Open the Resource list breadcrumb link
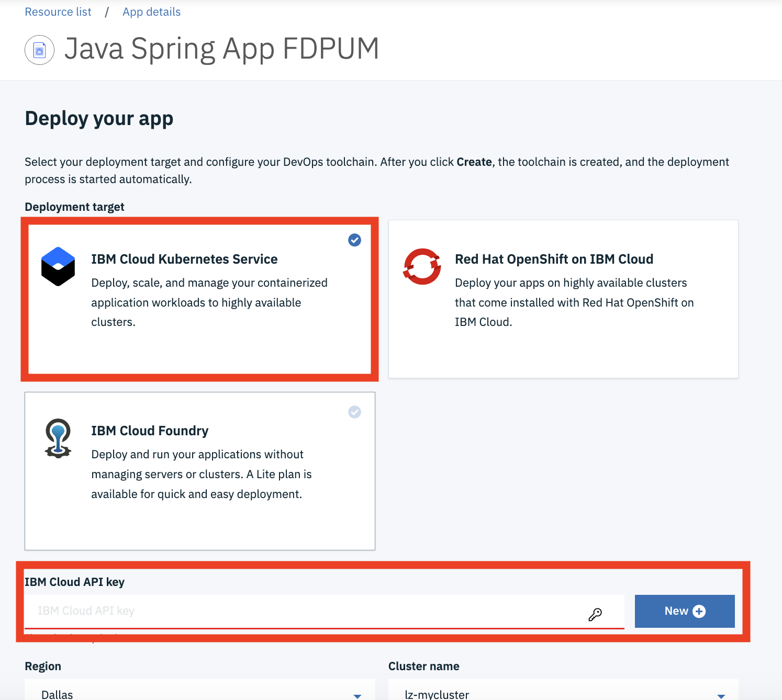 pos(58,12)
